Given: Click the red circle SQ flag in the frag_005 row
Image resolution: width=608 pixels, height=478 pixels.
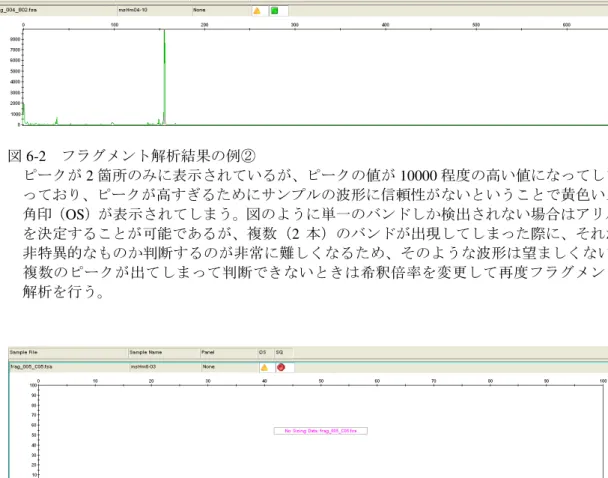Looking at the screenshot, I should click(x=281, y=367).
